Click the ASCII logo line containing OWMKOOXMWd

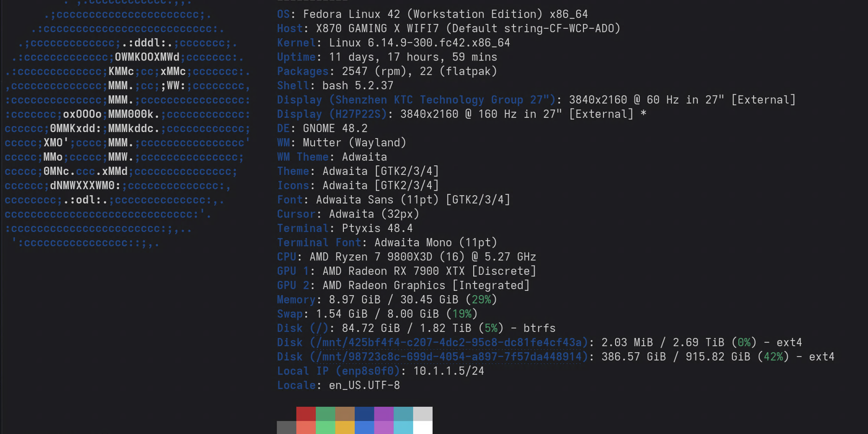point(127,57)
